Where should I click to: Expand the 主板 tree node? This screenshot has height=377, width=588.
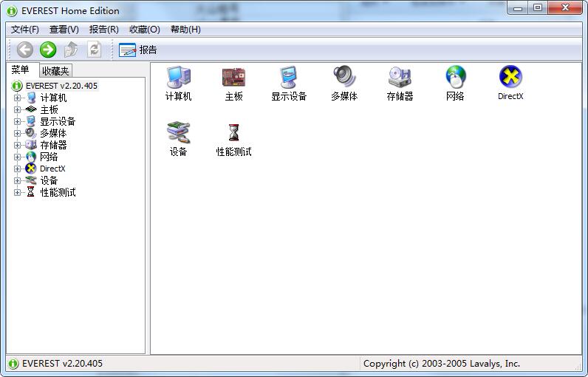18,109
